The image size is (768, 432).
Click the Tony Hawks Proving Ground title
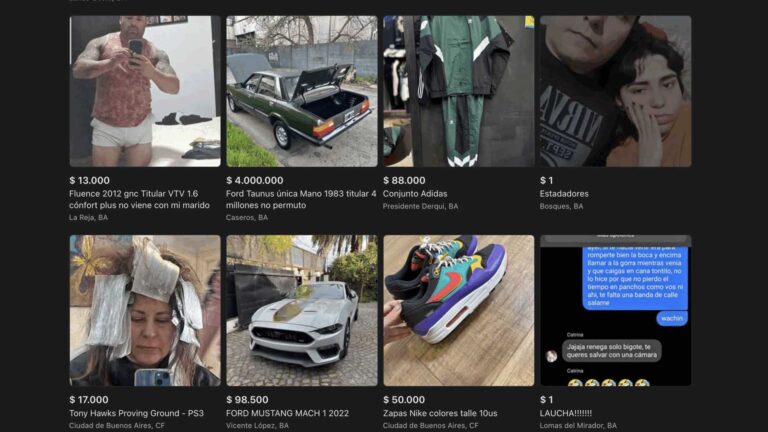coord(136,413)
